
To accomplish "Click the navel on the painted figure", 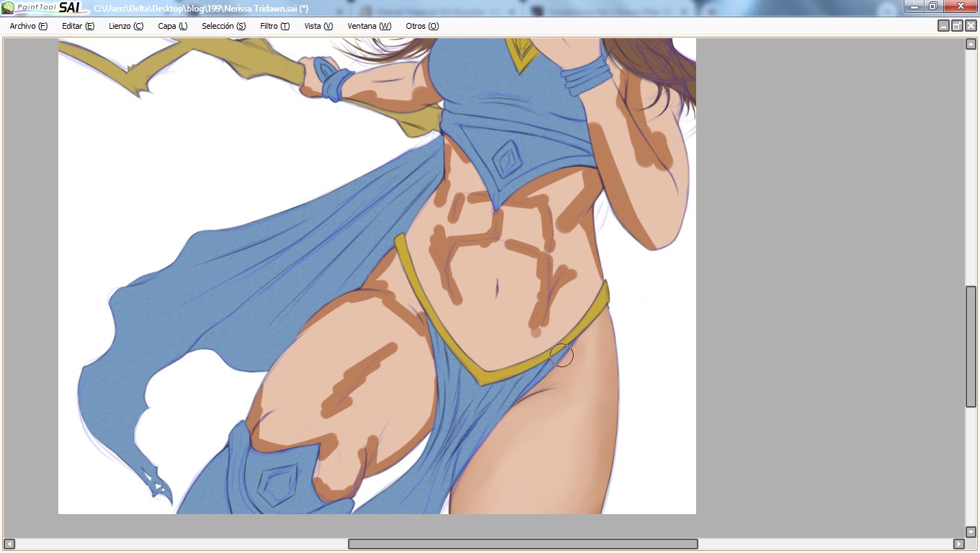I will 497,289.
